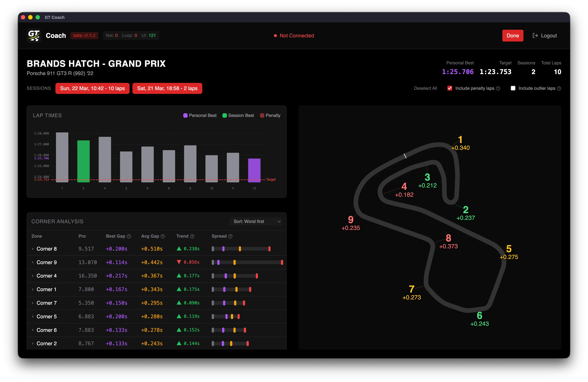Click the Not Connected status indicator
Viewport: 588px width, 382px height.
(x=294, y=36)
